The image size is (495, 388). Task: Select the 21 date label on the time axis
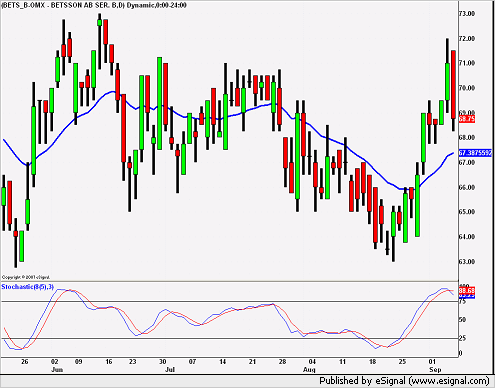(252, 362)
